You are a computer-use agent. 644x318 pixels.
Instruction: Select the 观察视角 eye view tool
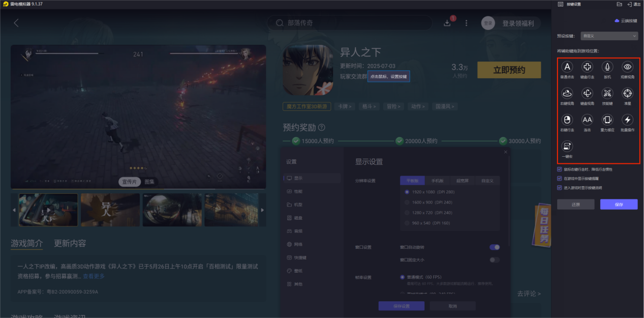(x=628, y=67)
